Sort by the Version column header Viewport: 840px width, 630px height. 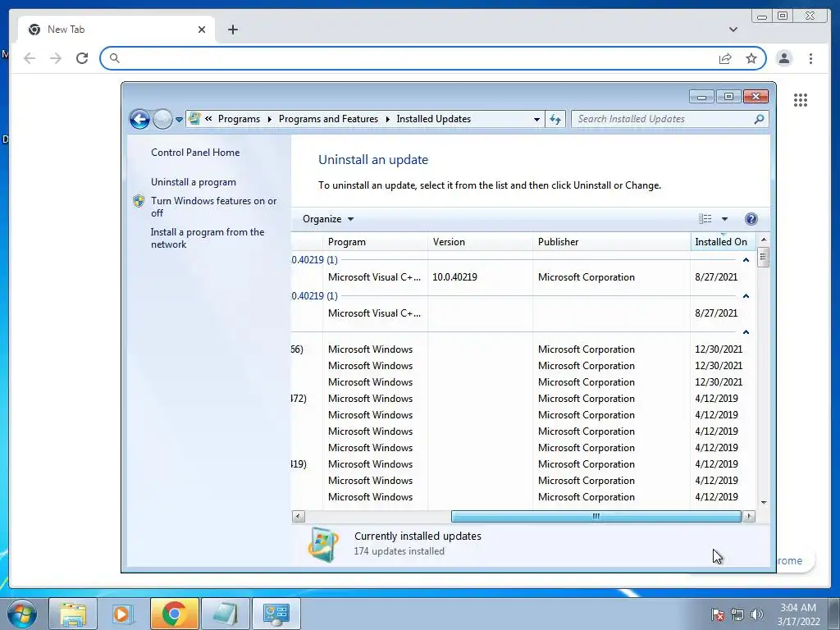pos(481,242)
